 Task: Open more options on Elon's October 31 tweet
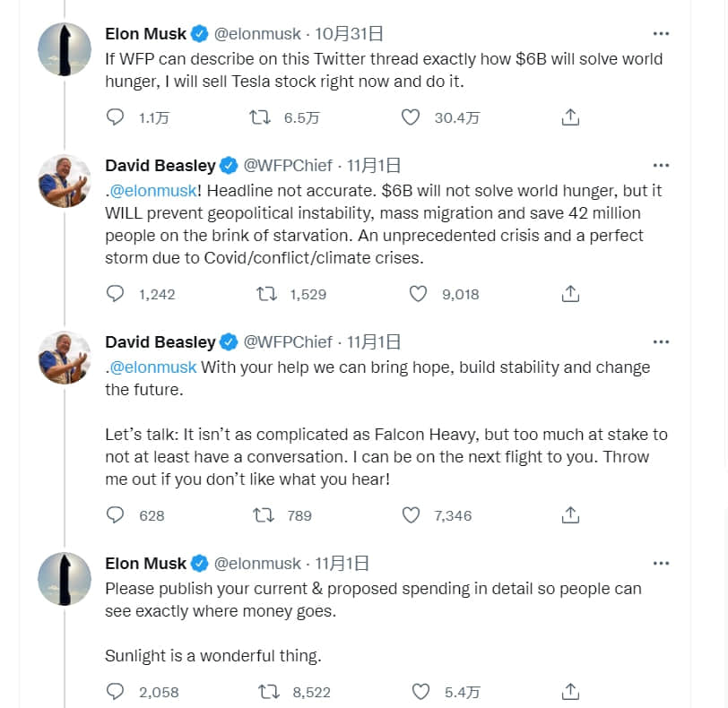(661, 33)
